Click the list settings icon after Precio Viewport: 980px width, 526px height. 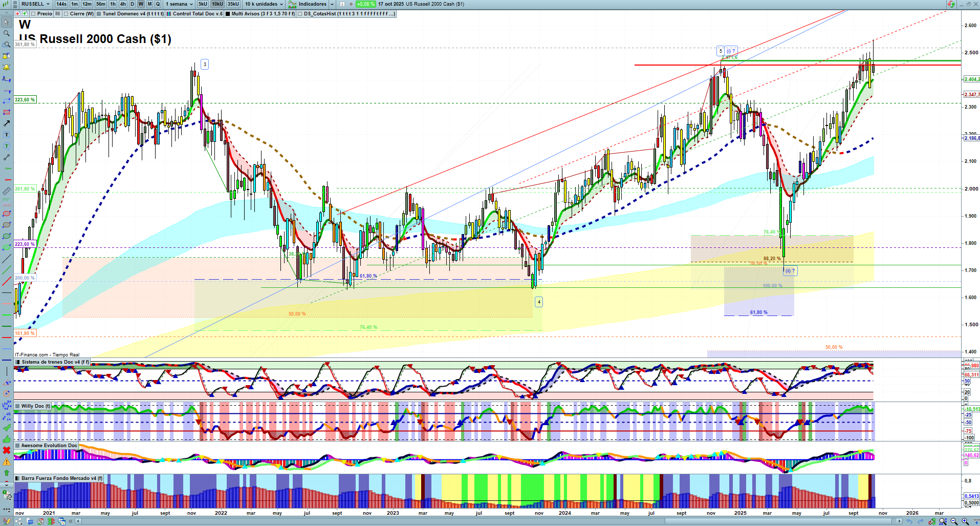coord(58,14)
